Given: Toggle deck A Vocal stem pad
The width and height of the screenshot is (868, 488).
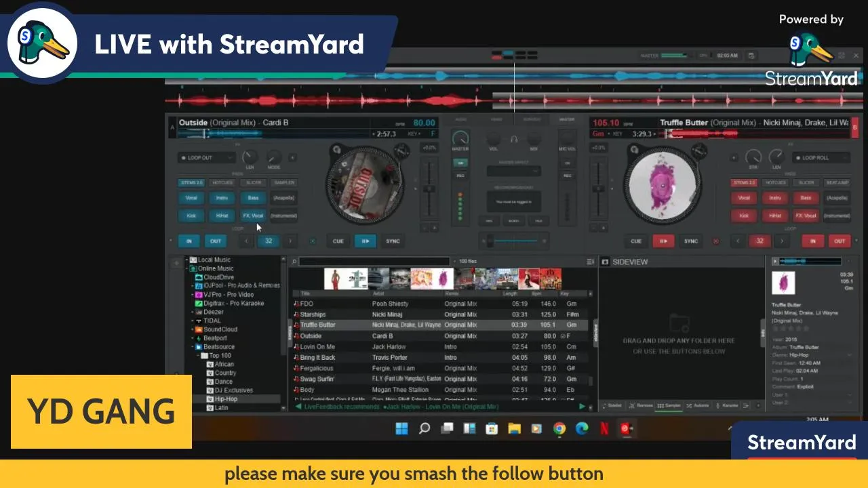Looking at the screenshot, I should (191, 198).
